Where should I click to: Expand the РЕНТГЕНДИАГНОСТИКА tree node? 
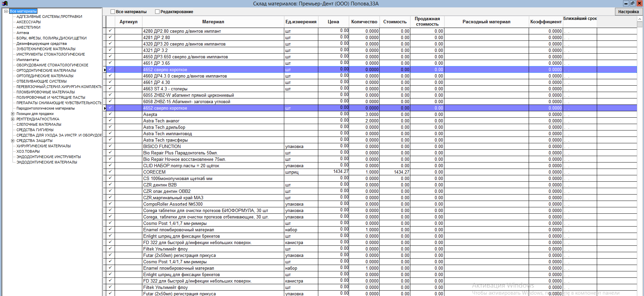pos(12,119)
